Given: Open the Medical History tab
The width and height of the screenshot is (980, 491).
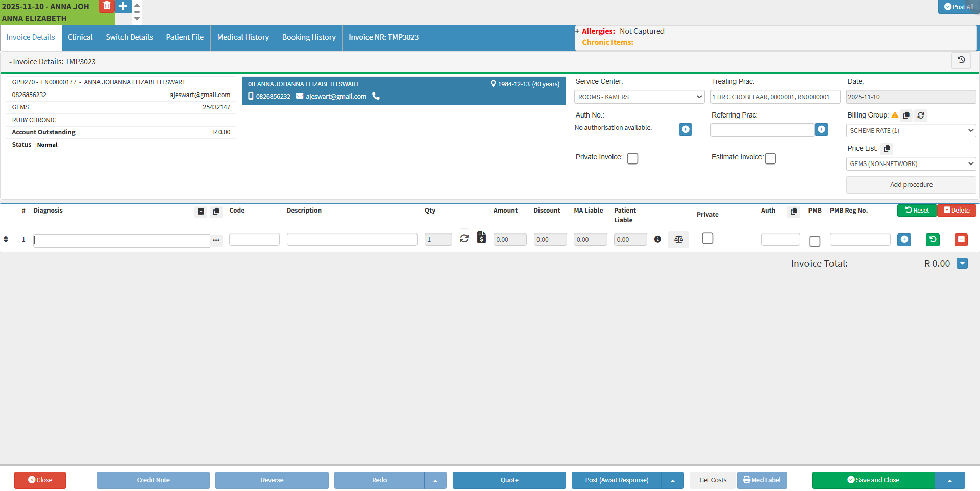Looking at the screenshot, I should pyautogui.click(x=243, y=37).
